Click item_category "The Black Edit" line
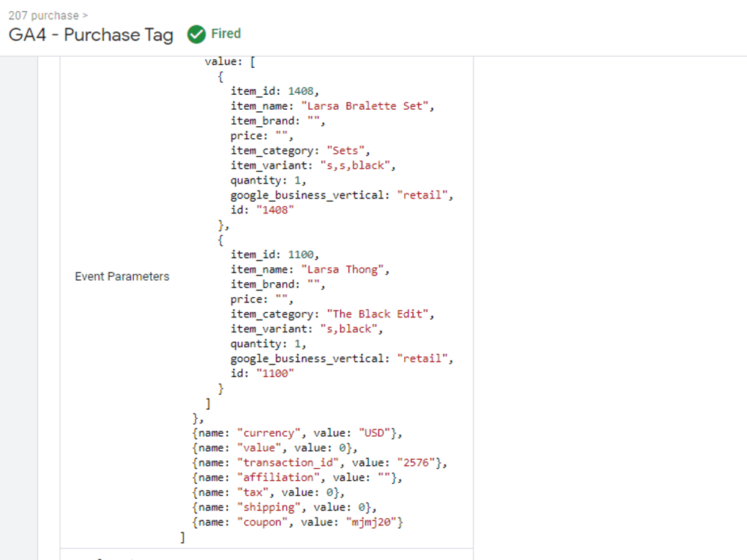 tap(332, 314)
